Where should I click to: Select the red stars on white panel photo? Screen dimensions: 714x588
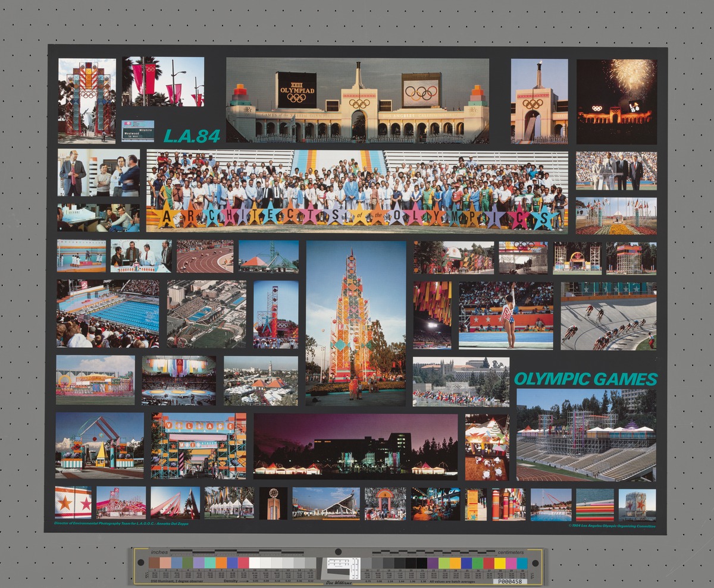pyautogui.click(x=73, y=503)
